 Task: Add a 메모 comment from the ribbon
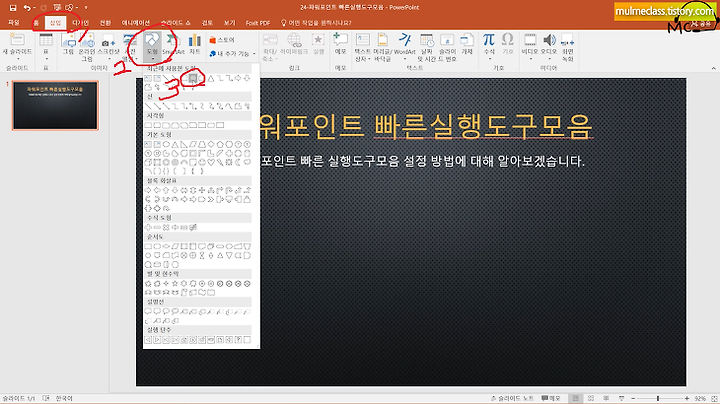340,44
